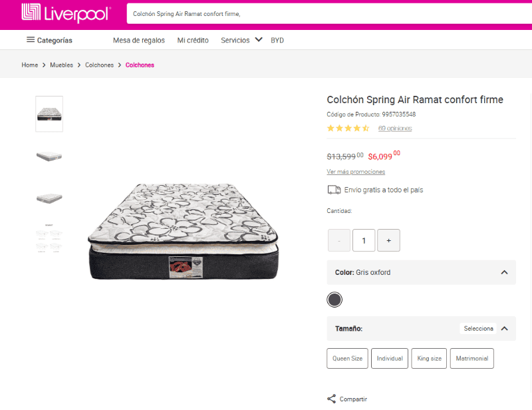Expand the Servicios dropdown
The height and width of the screenshot is (410, 532).
click(259, 40)
